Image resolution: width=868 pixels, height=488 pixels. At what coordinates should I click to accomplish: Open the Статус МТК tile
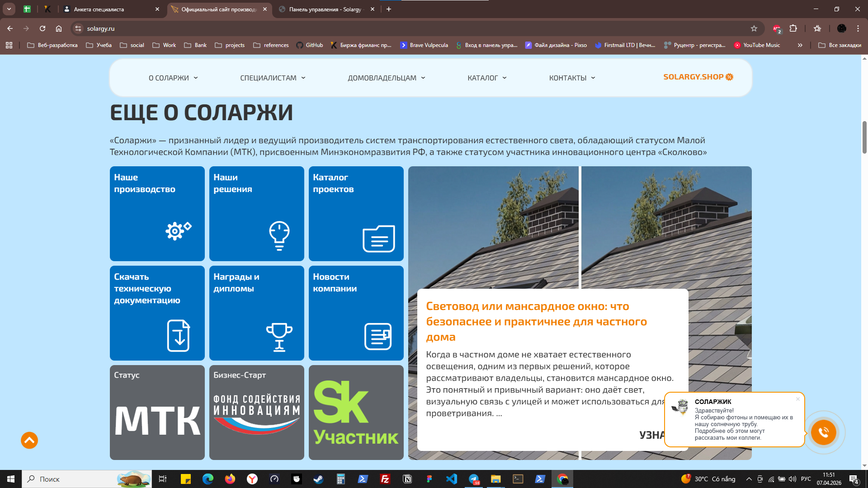coord(157,413)
